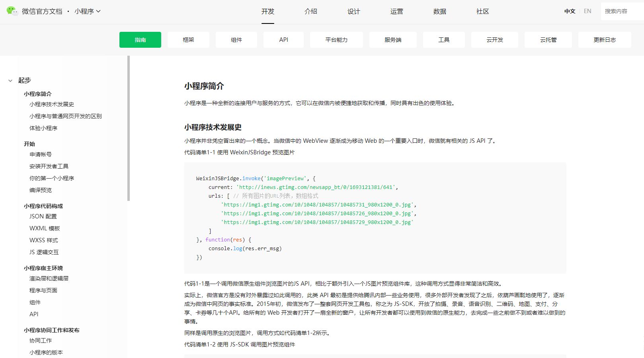This screenshot has width=644, height=358.
Task: Switch to the 开发 top tab
Action: tap(268, 12)
